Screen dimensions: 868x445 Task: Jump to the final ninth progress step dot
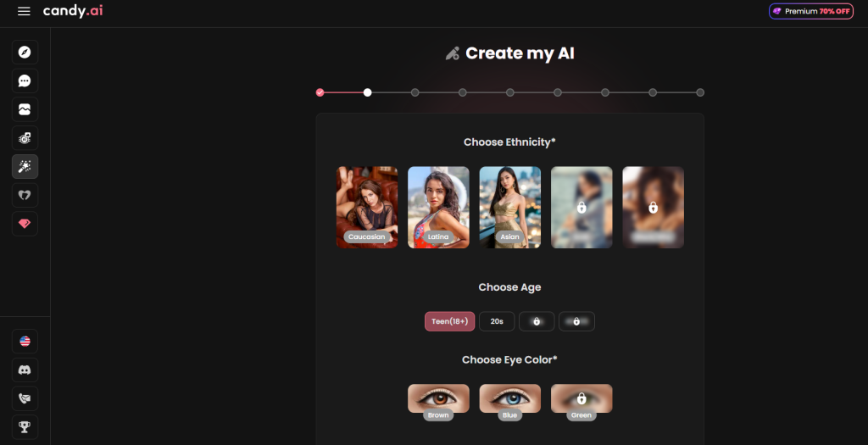(700, 92)
